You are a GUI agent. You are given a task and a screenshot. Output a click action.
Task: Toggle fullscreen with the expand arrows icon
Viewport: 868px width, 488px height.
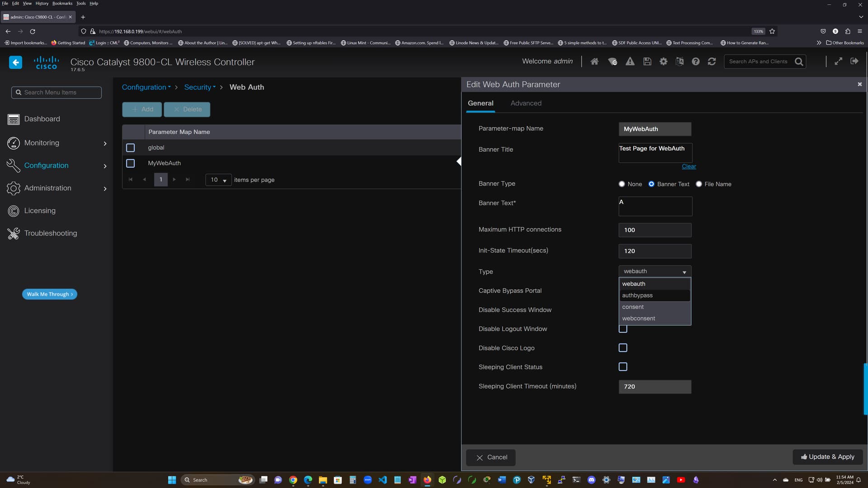coord(838,61)
